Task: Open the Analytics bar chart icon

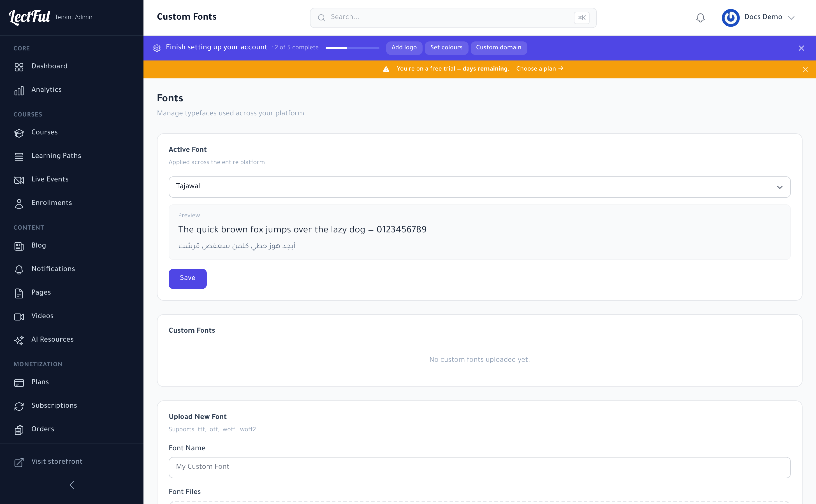Action: (19, 91)
